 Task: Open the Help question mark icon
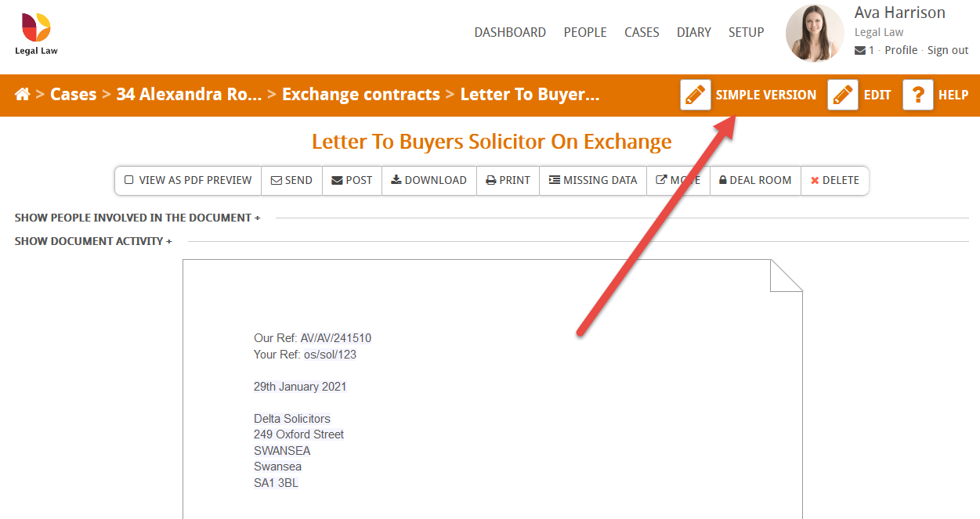click(917, 95)
